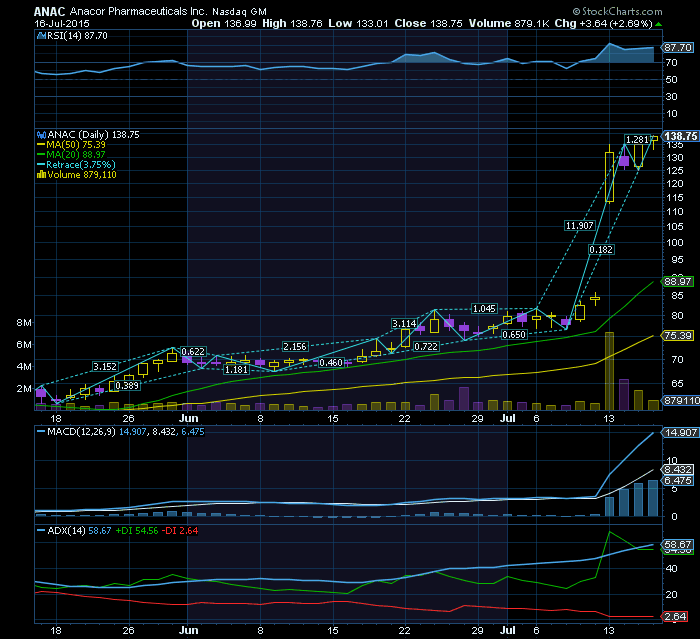The image size is (700, 639).
Task: Click the 88.97 MA(20) axis tag
Action: pos(678,281)
